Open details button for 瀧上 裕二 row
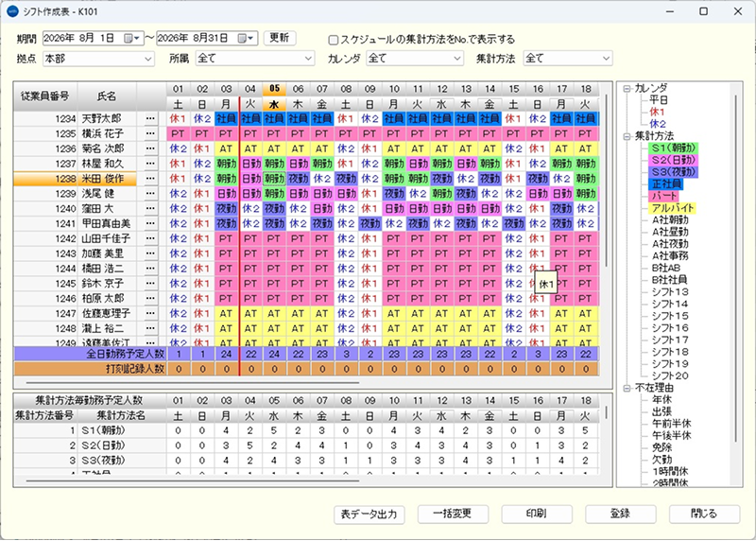This screenshot has width=756, height=541. [151, 328]
